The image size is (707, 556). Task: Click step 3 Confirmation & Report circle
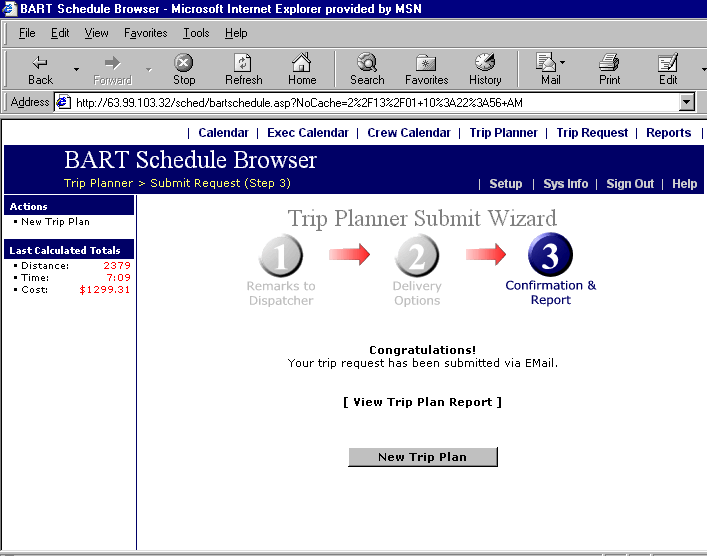click(550, 255)
